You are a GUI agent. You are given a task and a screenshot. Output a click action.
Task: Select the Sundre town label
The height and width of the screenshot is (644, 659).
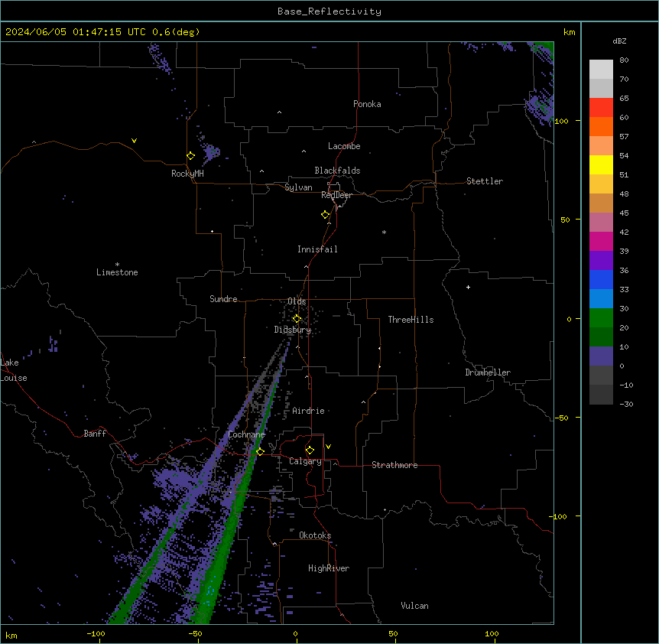tap(223, 299)
